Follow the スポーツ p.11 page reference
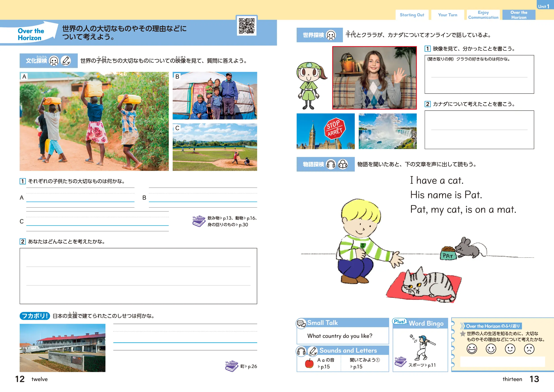The width and height of the screenshot is (554, 392). tap(422, 365)
